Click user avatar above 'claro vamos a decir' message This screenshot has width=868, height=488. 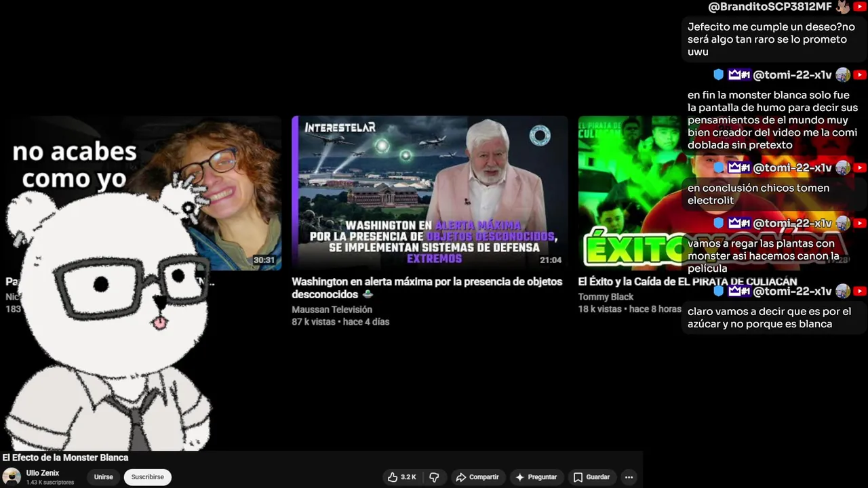843,291
